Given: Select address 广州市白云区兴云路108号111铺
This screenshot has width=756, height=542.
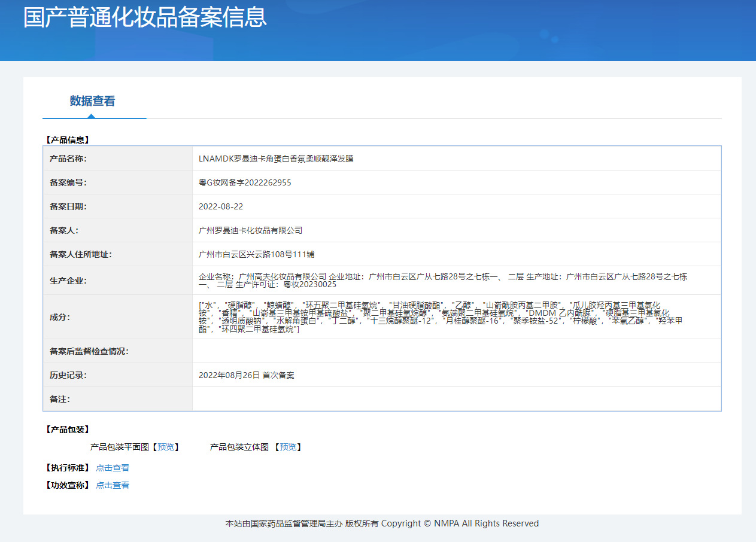Looking at the screenshot, I should coord(257,254).
